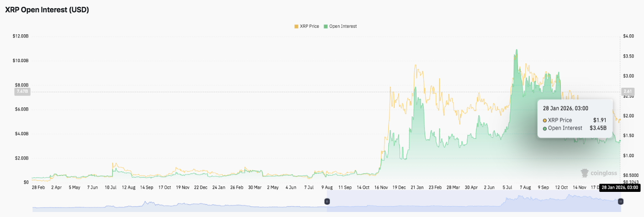Click the $4.00 label on right axis
Screen dimensions: 644x217
(628, 36)
